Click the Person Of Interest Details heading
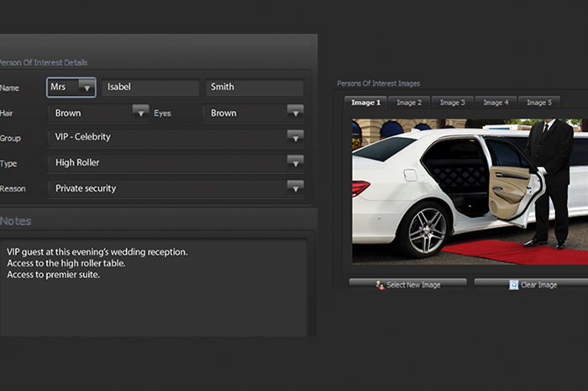The image size is (588, 391). pyautogui.click(x=44, y=63)
